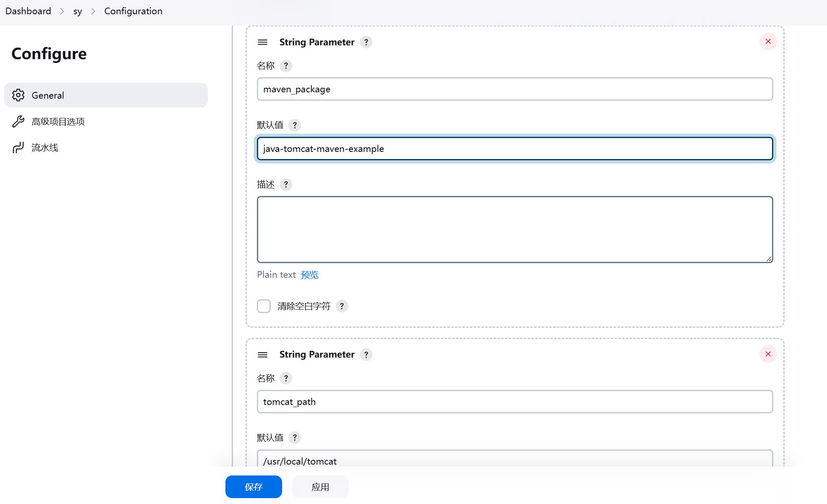This screenshot has width=827, height=504.
Task: Open help for maven_package 默认值 field
Action: pyautogui.click(x=295, y=125)
